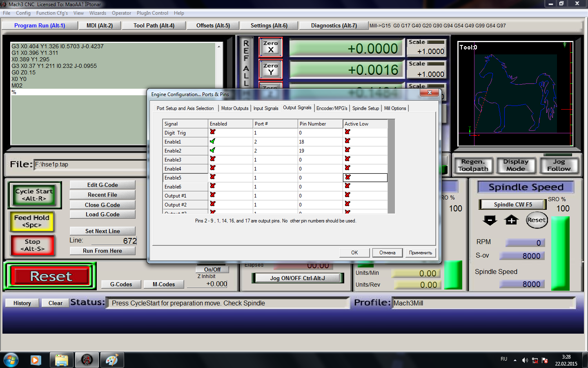Go to the Diagnostics (Alt-7) screen
Screen dimensions: 588x368
[x=334, y=25]
